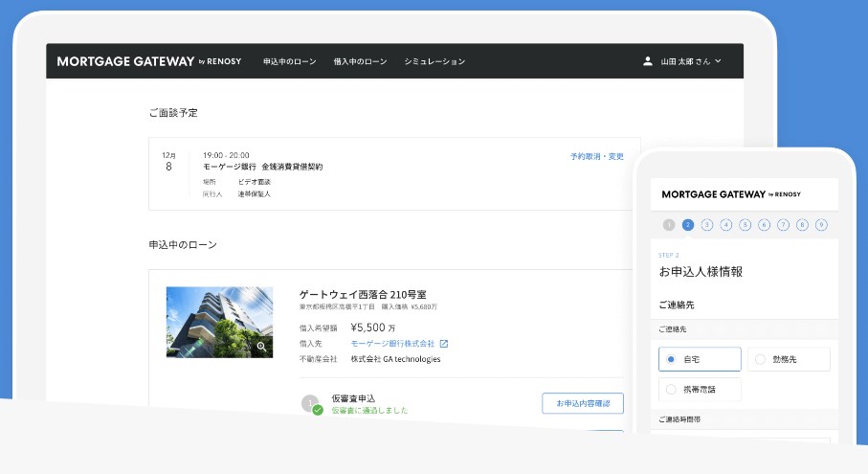Viewport: 868px width, 474px height.
Task: Click the MORTGAGE GATEWAY logo in desktop header
Action: tap(149, 61)
